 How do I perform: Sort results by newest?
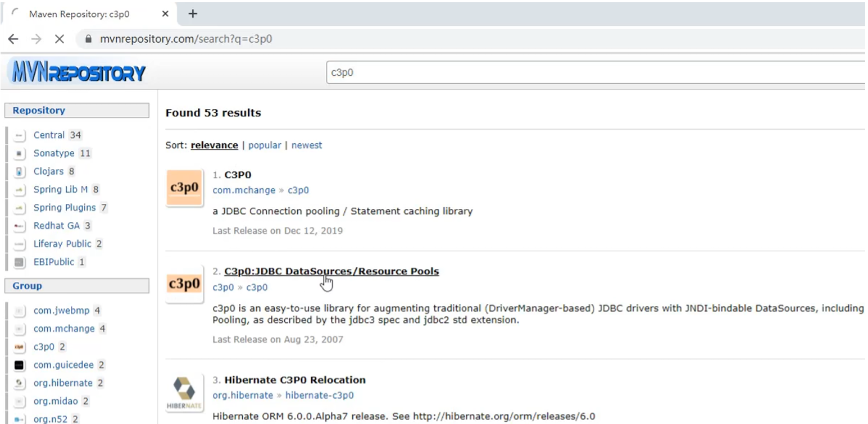[x=307, y=145]
